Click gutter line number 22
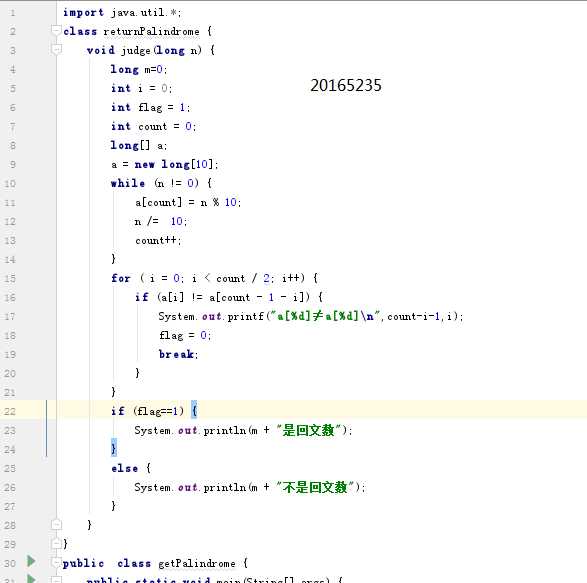 point(10,412)
